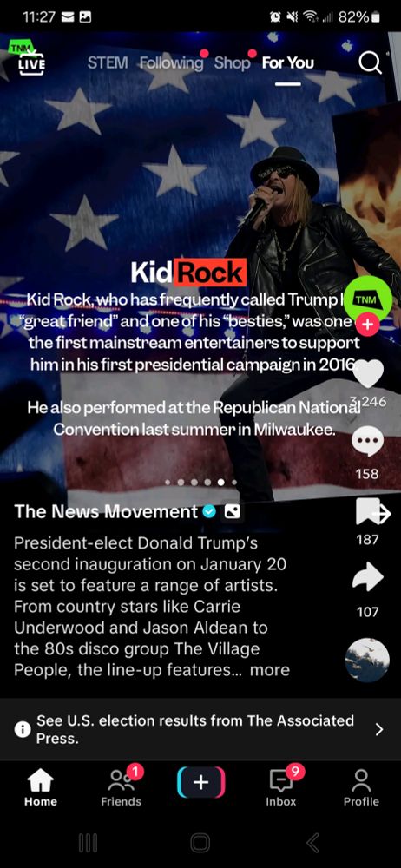Save post with the bookmark icon

371,512
